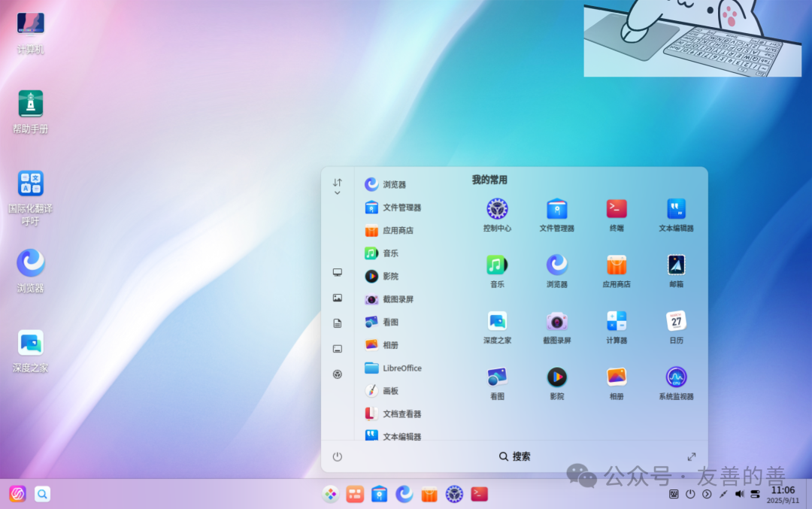This screenshot has height=509, width=812.
Task: Open 截图录屏 in the 我的常用 grid
Action: tap(556, 327)
